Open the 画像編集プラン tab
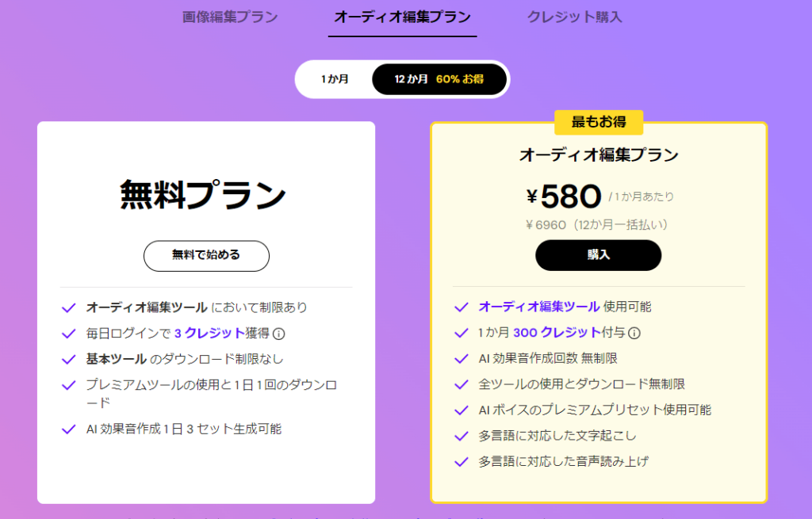 point(230,17)
